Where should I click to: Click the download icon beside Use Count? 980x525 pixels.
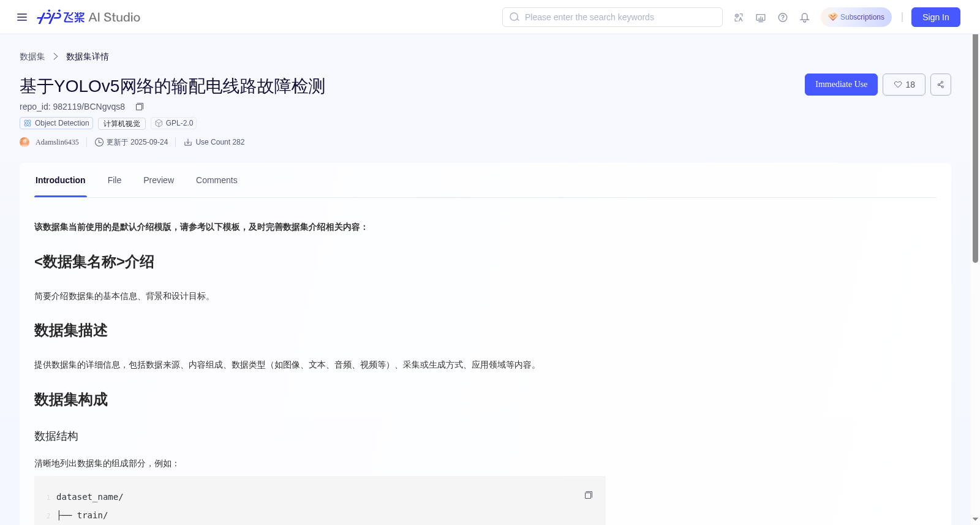click(188, 142)
